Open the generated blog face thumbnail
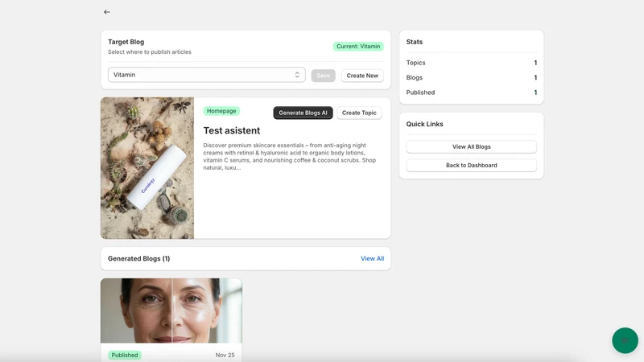The width and height of the screenshot is (644, 362). 171,311
